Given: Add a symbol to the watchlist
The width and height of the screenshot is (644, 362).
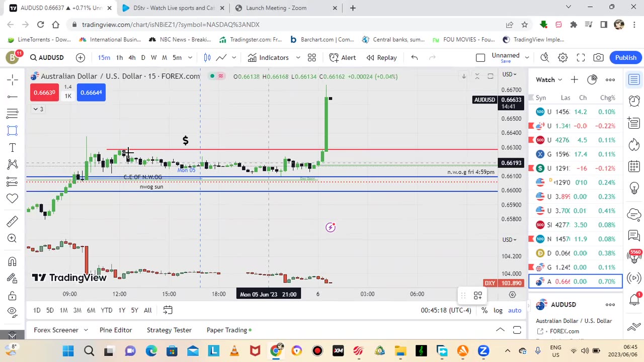Looking at the screenshot, I should (x=575, y=79).
